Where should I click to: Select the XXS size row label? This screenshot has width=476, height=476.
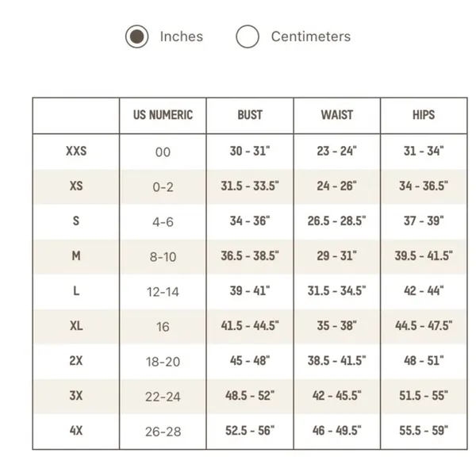76,151
